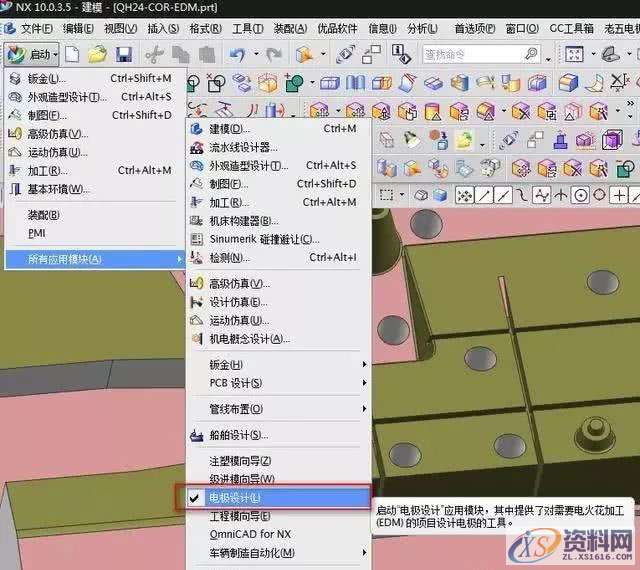Viewport: 640px width, 570px height.
Task: Select 注塑模向导(Z) entry
Action: coord(278,461)
